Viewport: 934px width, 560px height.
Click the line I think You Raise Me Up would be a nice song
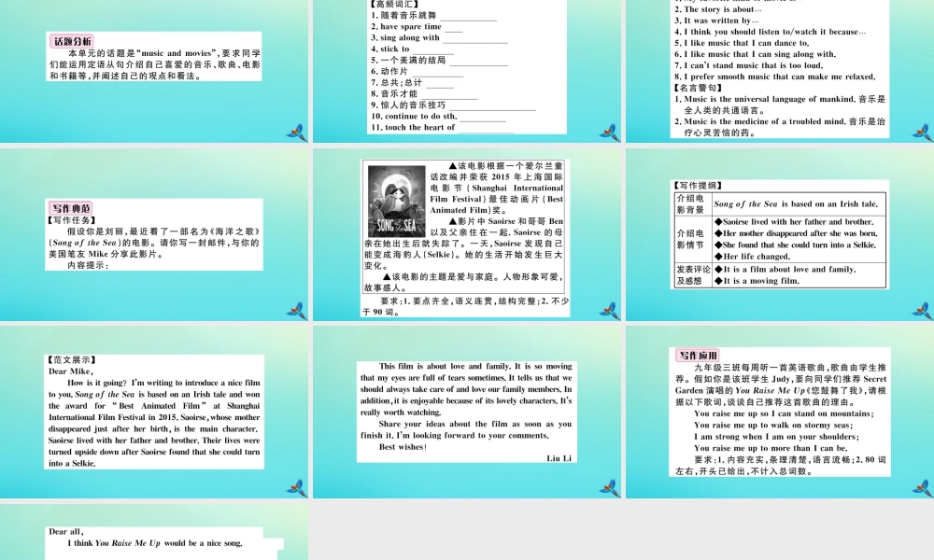[x=155, y=543]
